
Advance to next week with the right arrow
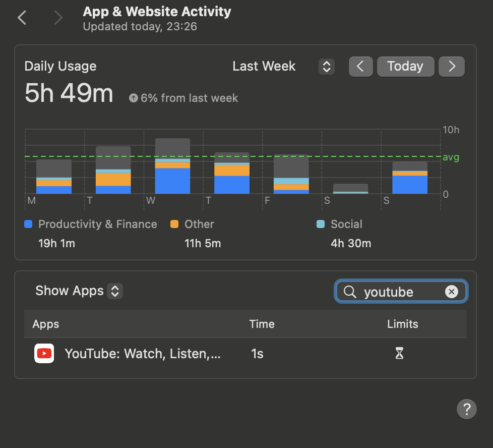(x=451, y=66)
